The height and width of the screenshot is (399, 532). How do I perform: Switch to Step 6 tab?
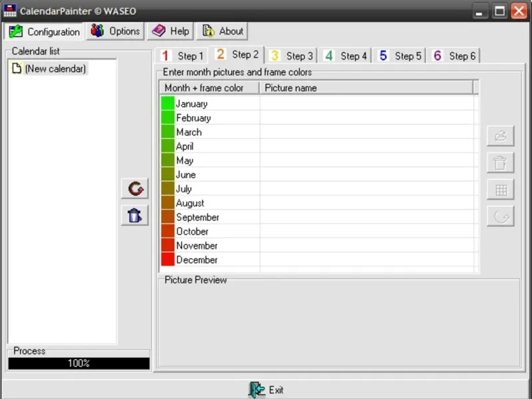click(454, 56)
